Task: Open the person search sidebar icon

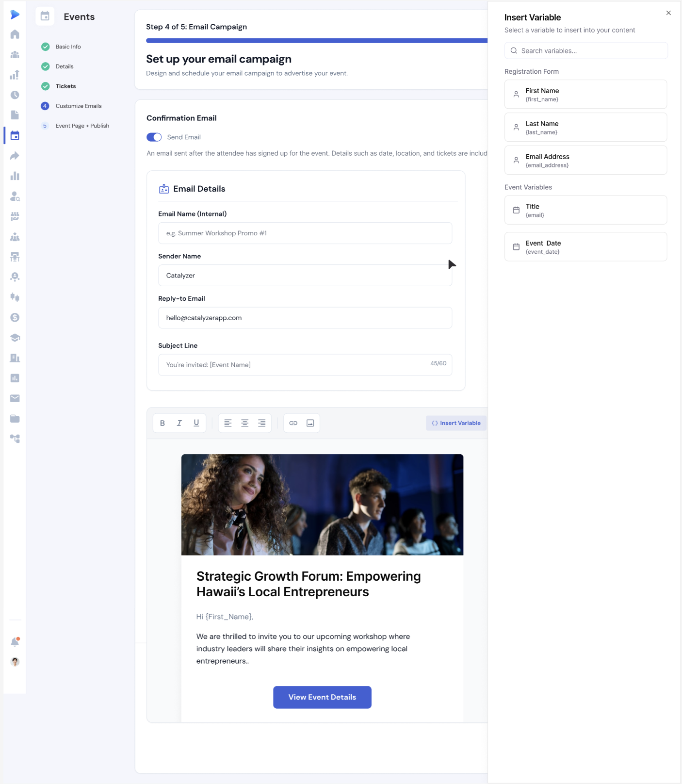Action: 15,196
